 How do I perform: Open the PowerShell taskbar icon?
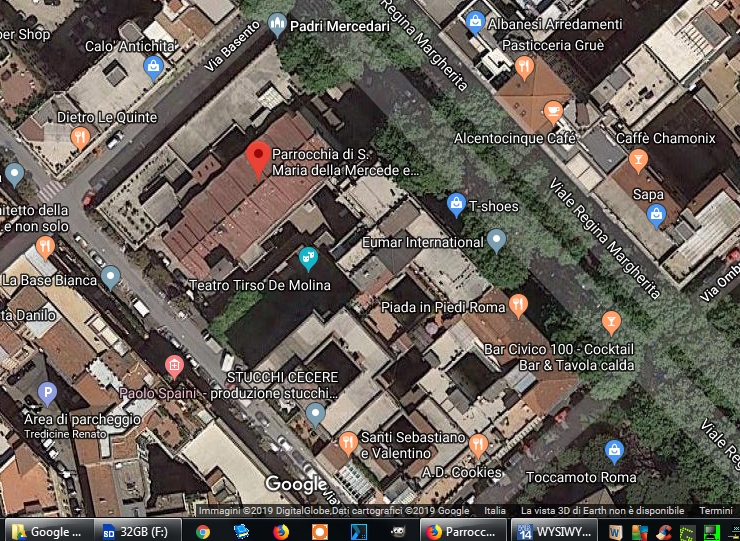tap(359, 532)
